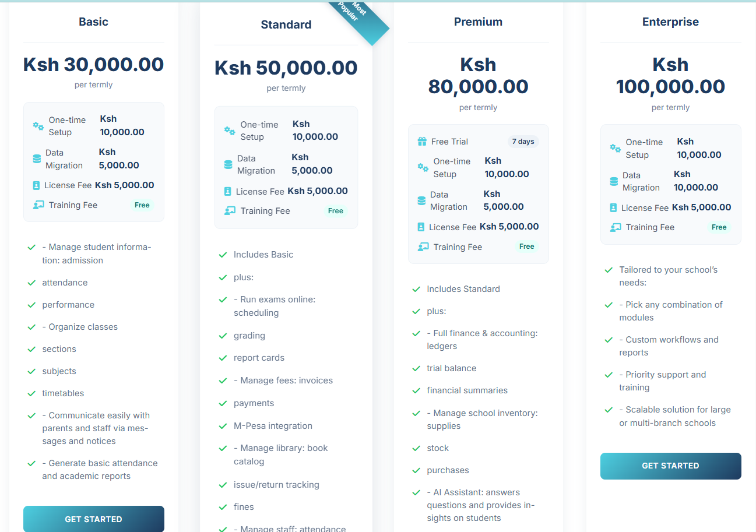Click the Most Popular ribbon on Standard
This screenshot has height=532, width=756.
(357, 19)
